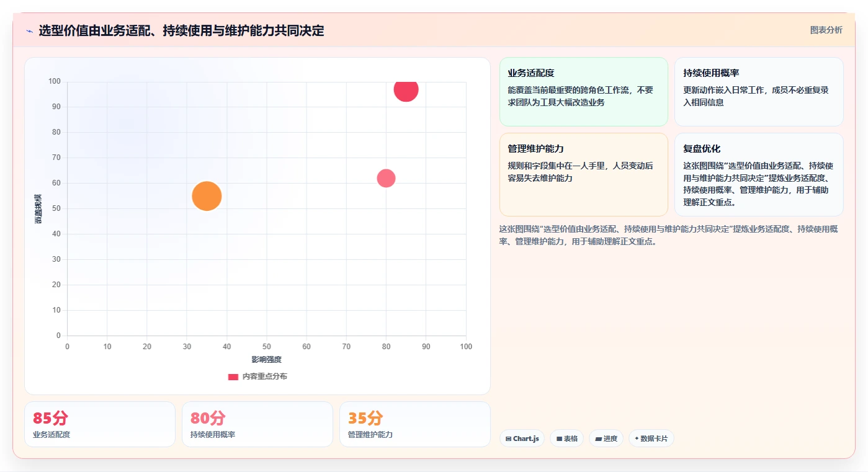Click the pink bubble near 80 on x-axis
868x472 pixels.
coord(386,178)
